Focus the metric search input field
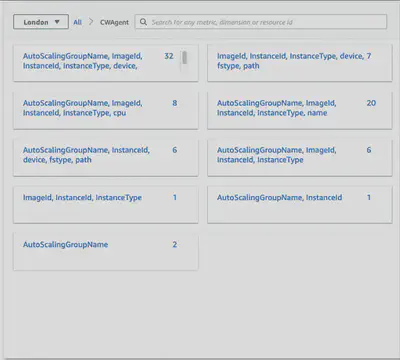Image resolution: width=400 pixels, height=360 pixels. tap(261, 22)
